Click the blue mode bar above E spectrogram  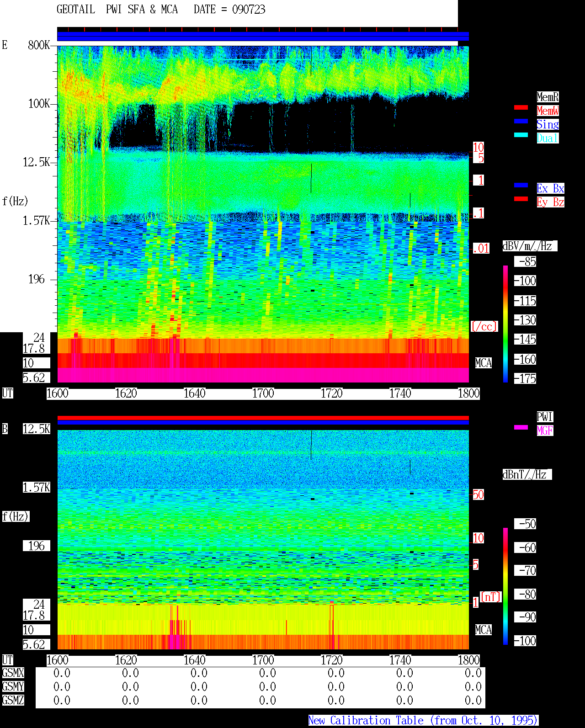[x=263, y=36]
